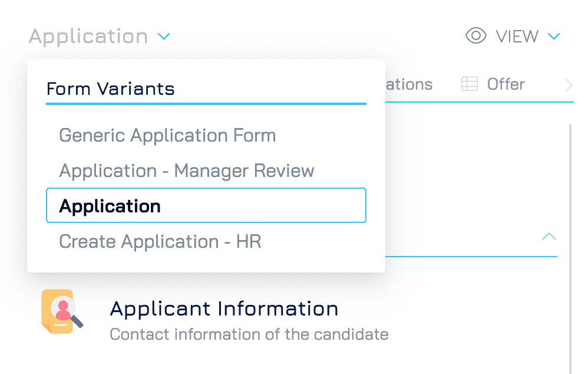Click the vertical scrollbar on the right
Screen dimensions: 588x374
coord(570,248)
